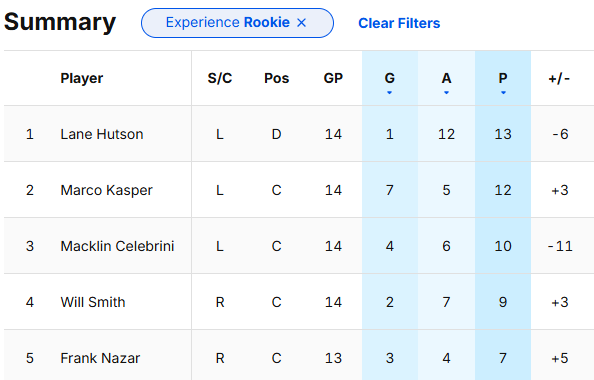This screenshot has width=594, height=380.
Task: Click the sort arrow under A column
Action: tap(446, 92)
